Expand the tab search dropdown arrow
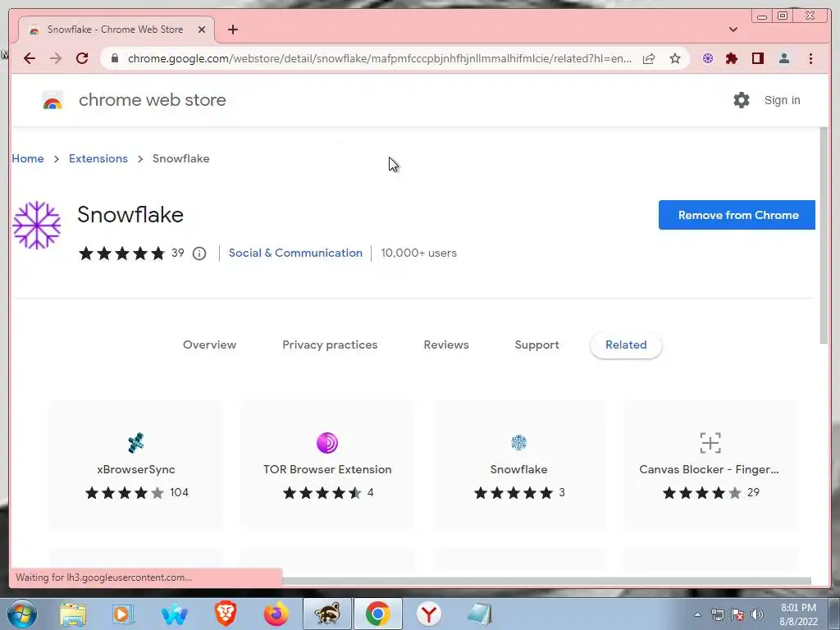The image size is (840, 630). coord(733,30)
